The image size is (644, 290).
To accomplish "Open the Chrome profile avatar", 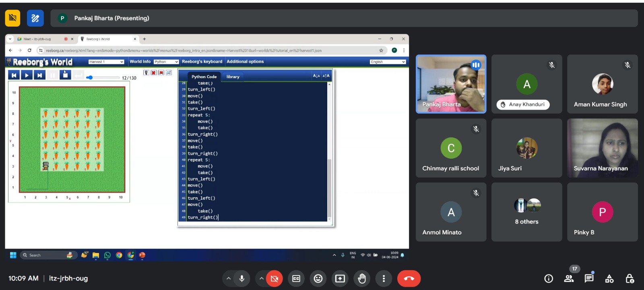I will pyautogui.click(x=394, y=50).
